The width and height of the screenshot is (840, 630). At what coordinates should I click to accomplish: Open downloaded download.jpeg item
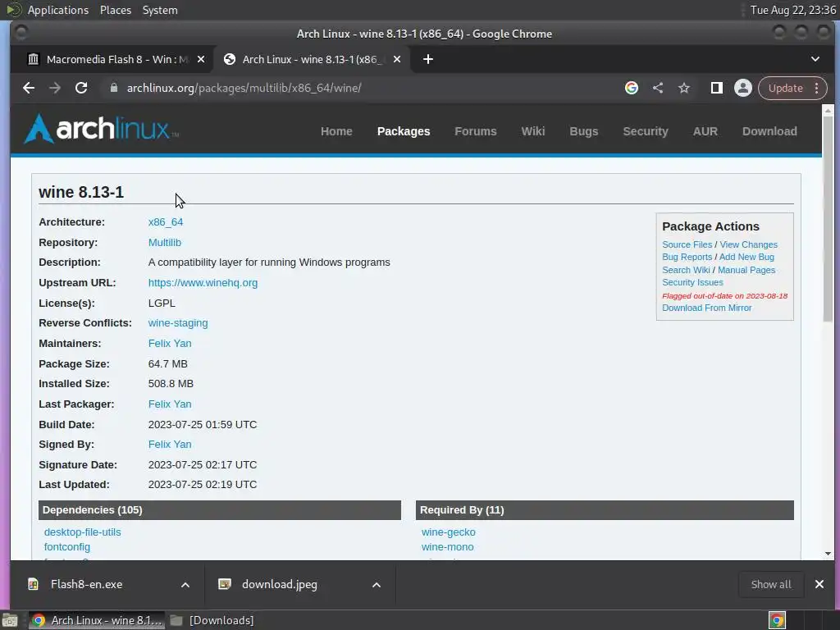pyautogui.click(x=279, y=584)
